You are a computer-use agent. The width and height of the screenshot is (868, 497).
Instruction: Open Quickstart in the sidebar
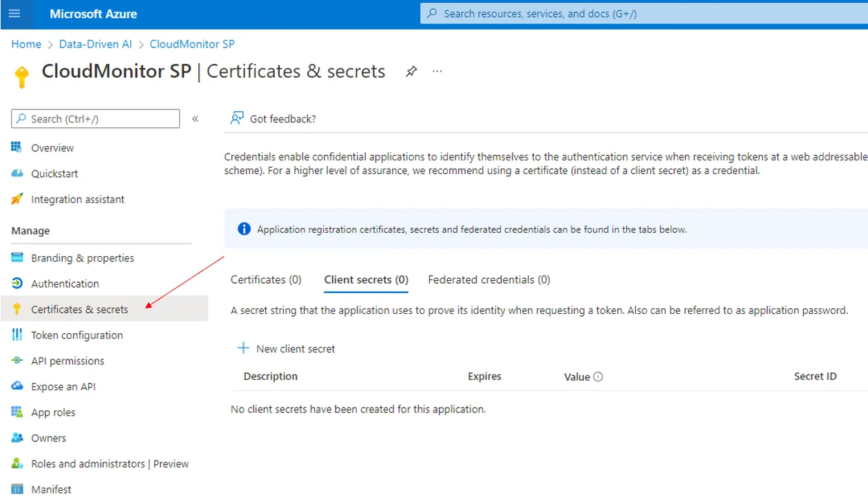pyautogui.click(x=54, y=173)
